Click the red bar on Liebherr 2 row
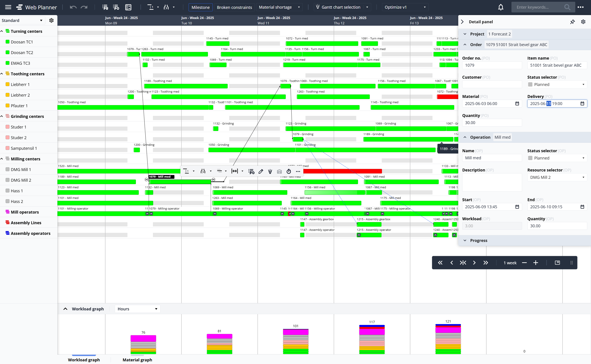This screenshot has width=591, height=364. [x=448, y=97]
